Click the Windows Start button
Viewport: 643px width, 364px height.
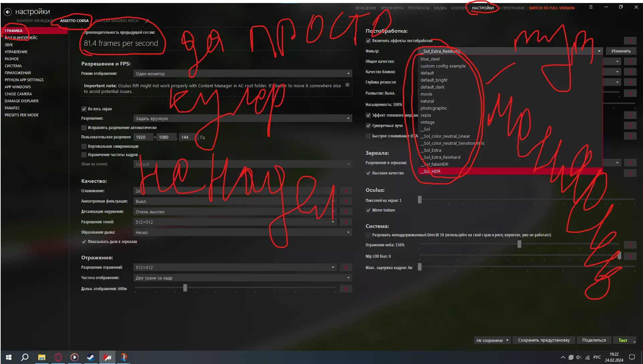pyautogui.click(x=9, y=357)
